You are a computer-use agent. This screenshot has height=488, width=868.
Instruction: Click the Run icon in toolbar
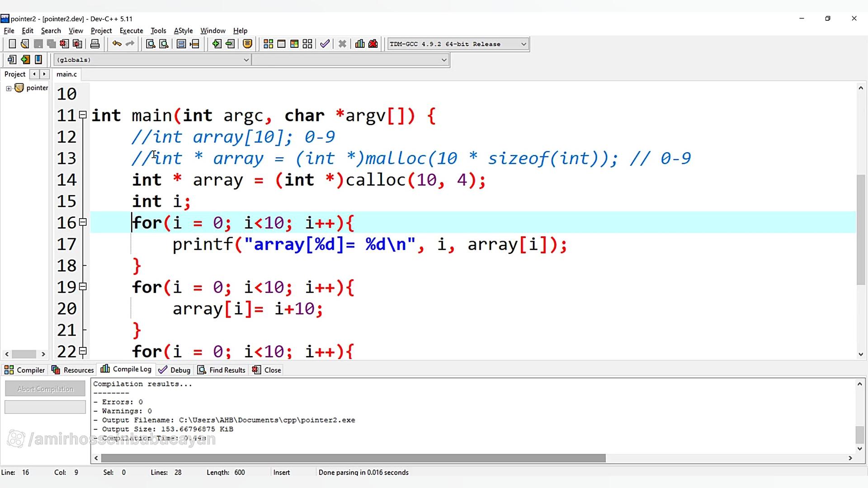tap(281, 44)
